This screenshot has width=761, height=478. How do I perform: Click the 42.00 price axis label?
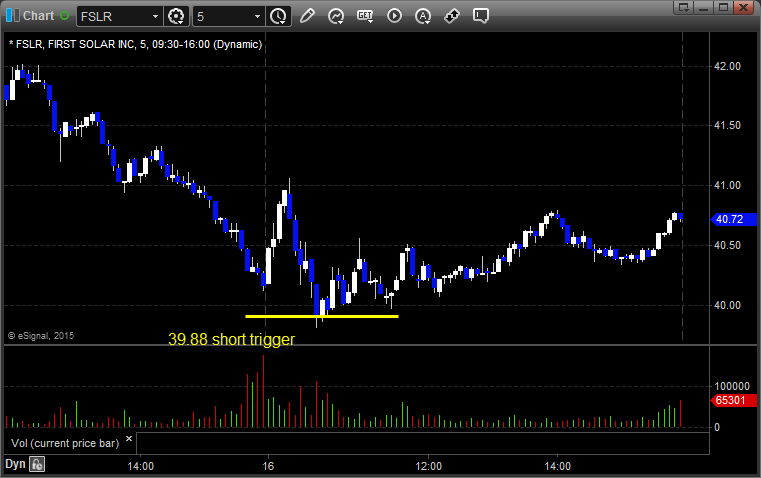(x=728, y=66)
